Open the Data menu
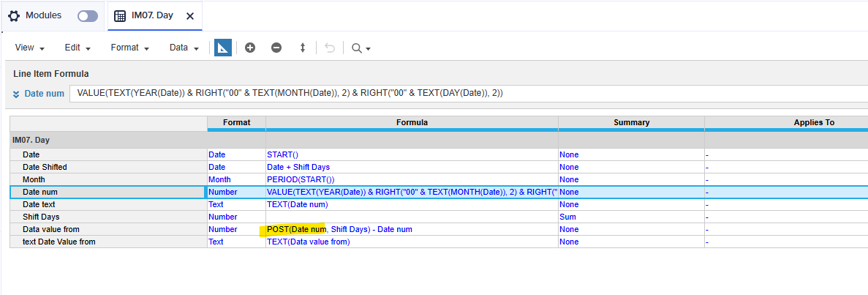The width and height of the screenshot is (868, 295). 184,48
